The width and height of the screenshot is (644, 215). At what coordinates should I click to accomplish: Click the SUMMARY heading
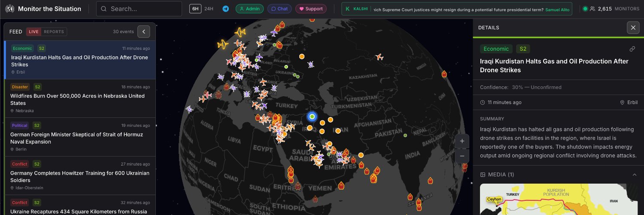[x=492, y=119]
